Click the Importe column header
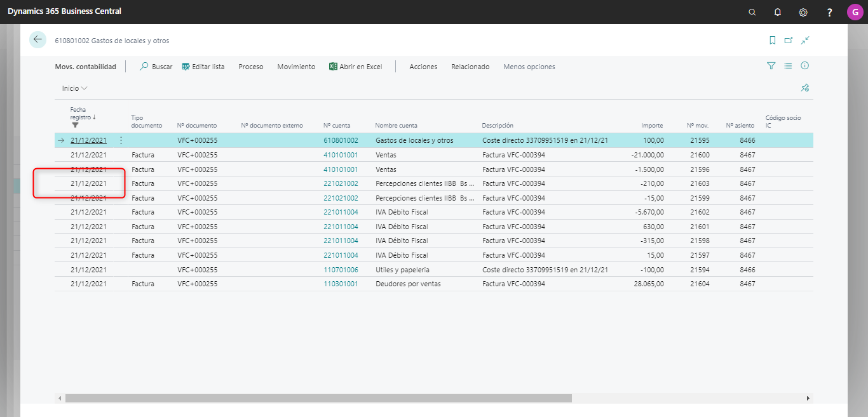 click(653, 126)
